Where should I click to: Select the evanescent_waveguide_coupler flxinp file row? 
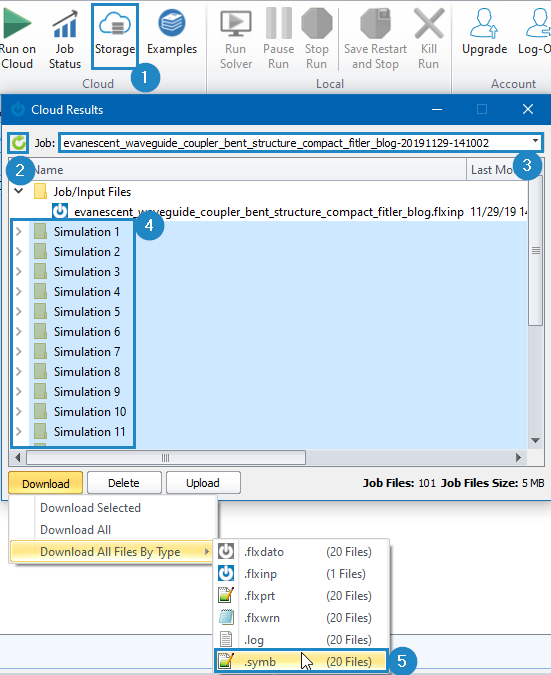[269, 211]
